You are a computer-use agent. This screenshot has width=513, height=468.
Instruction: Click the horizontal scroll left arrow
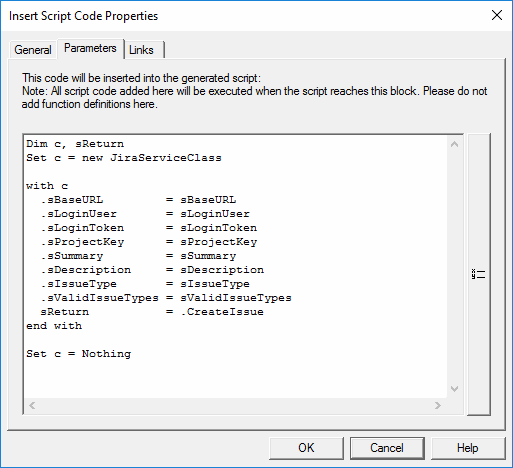click(x=32, y=405)
